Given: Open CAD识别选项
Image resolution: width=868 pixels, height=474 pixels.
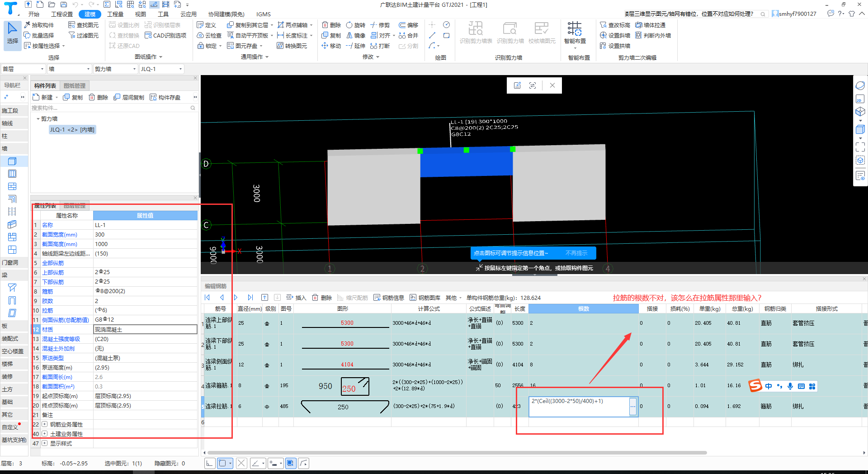Looking at the screenshot, I should tap(165, 35).
